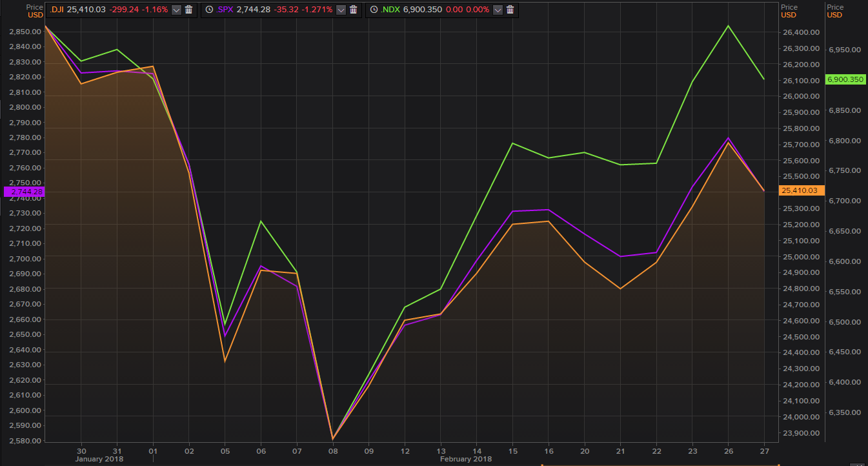Viewport: 868px width, 466px height.
Task: Remove the .SPX series via trash icon
Action: pos(353,10)
